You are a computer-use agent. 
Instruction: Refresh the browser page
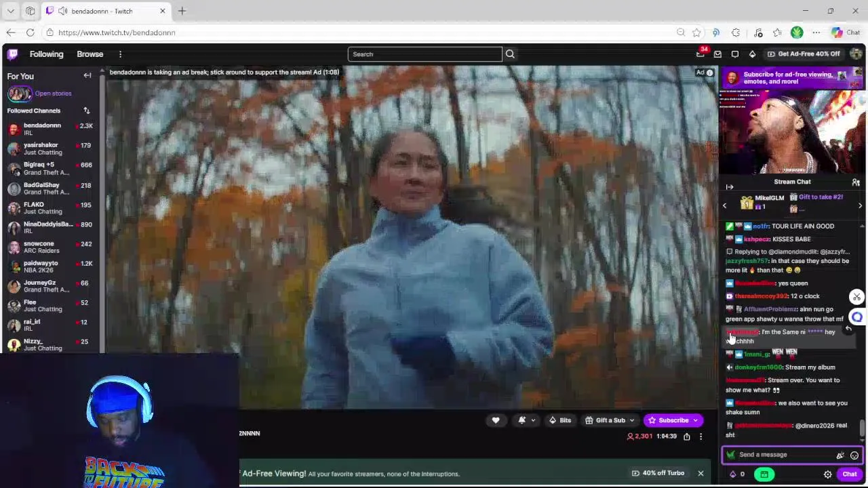(31, 33)
